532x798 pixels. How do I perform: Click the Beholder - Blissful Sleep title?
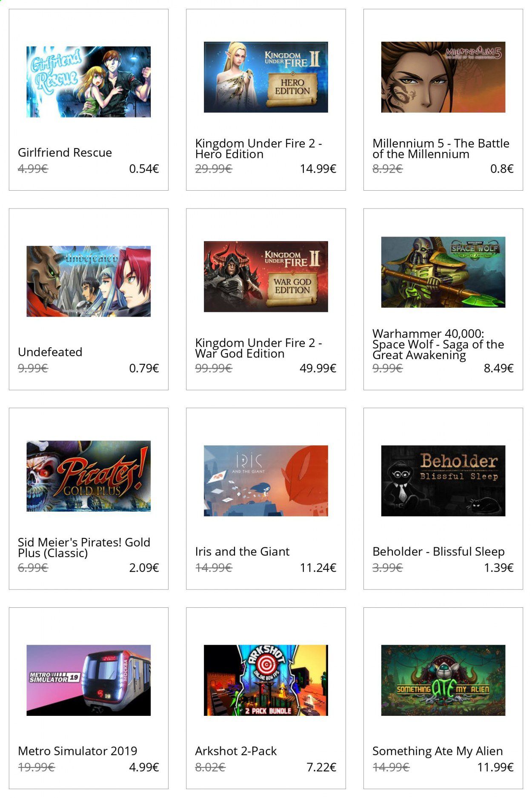[x=438, y=552]
